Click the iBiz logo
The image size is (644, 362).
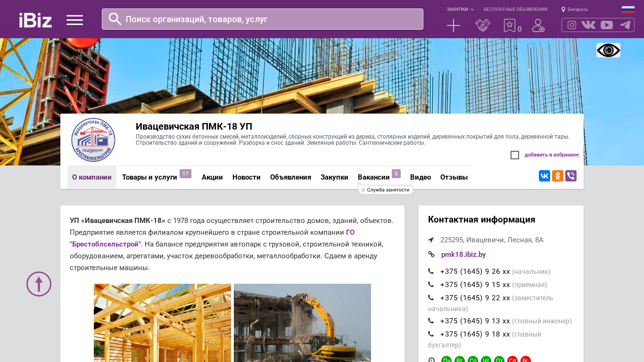(x=35, y=20)
